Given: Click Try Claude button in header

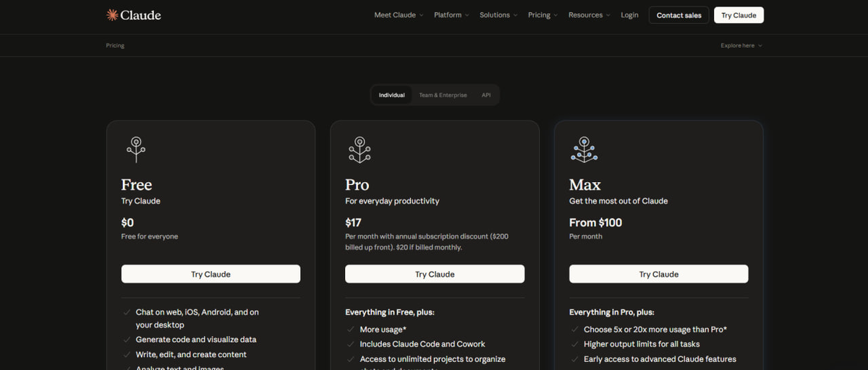Looking at the screenshot, I should coord(739,15).
